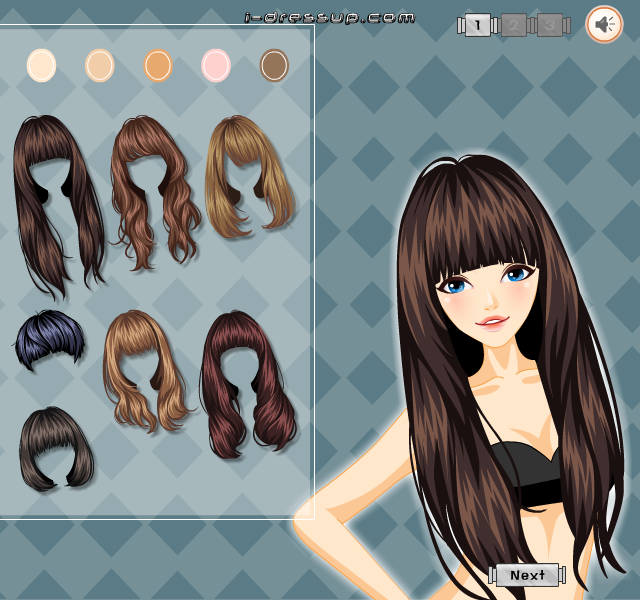Select the short navy blue pixie hairstyle
This screenshot has height=600, width=640.
(x=50, y=339)
